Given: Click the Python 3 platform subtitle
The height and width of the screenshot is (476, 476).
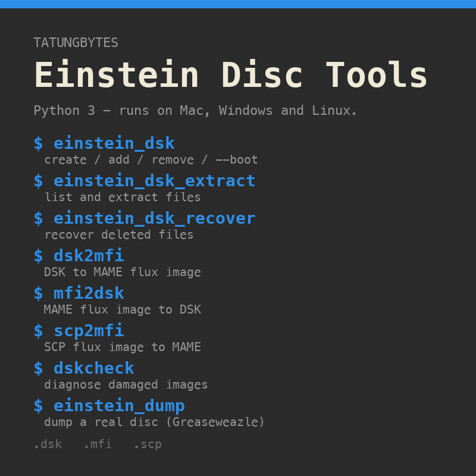Looking at the screenshot, I should click(x=195, y=111).
